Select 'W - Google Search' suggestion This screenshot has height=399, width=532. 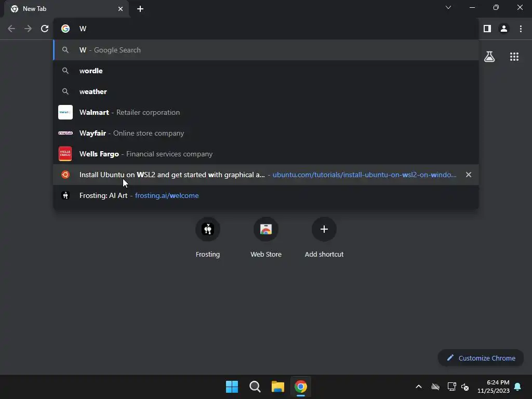pos(266,50)
